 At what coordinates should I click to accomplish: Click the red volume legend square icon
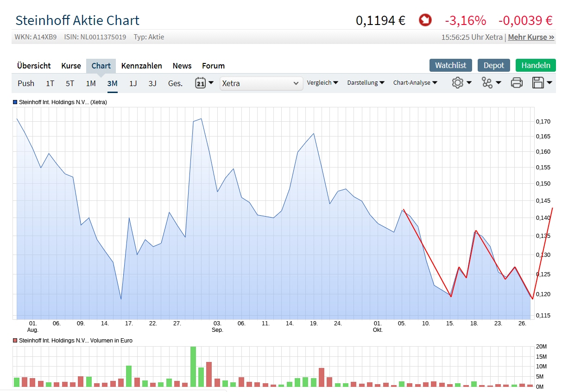click(14, 340)
